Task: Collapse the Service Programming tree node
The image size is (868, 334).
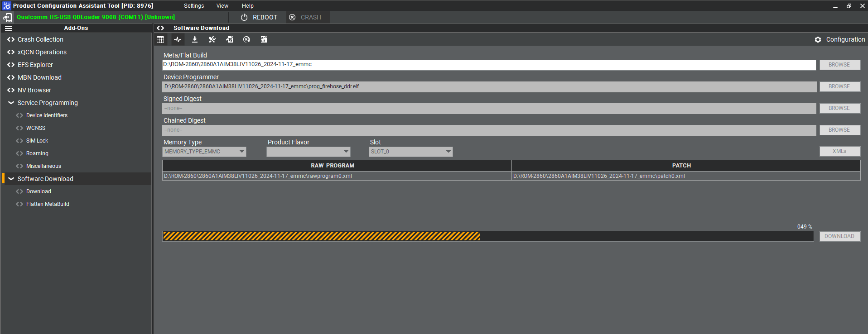Action: tap(11, 103)
